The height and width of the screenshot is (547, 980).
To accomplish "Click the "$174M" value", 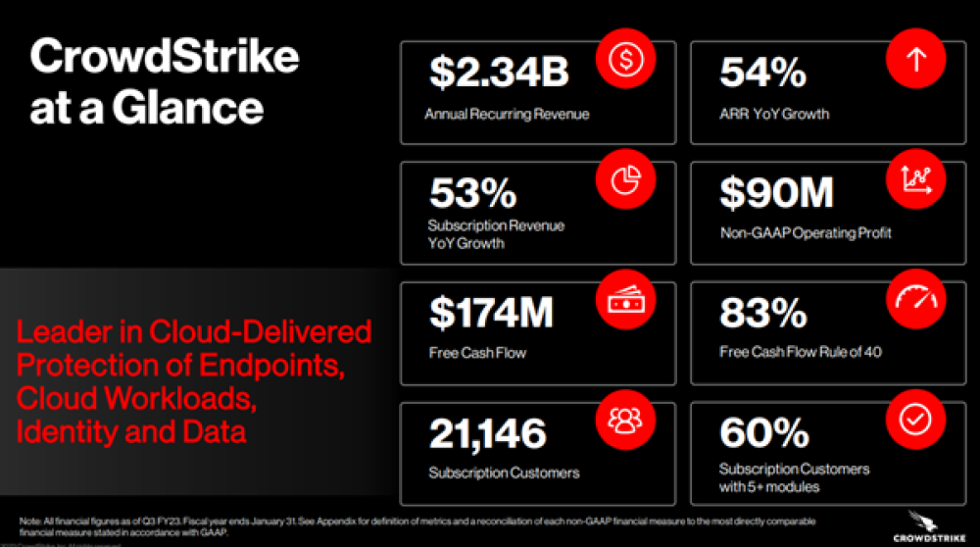I will click(x=491, y=312).
